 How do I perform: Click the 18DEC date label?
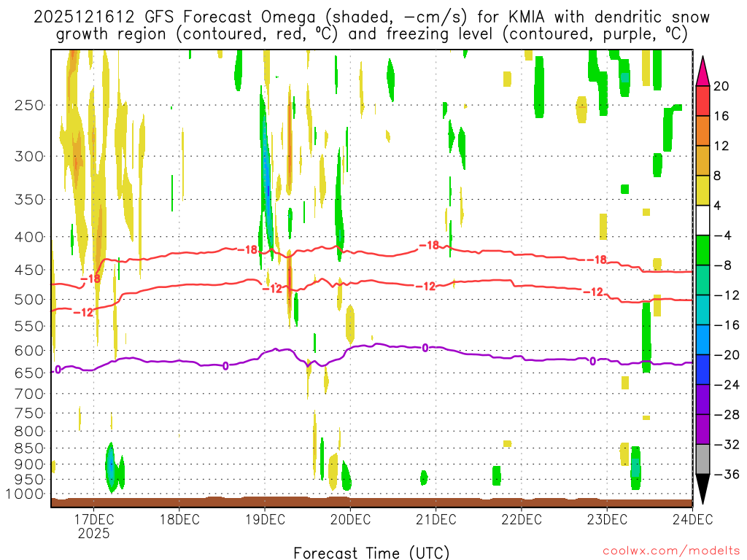pyautogui.click(x=179, y=519)
